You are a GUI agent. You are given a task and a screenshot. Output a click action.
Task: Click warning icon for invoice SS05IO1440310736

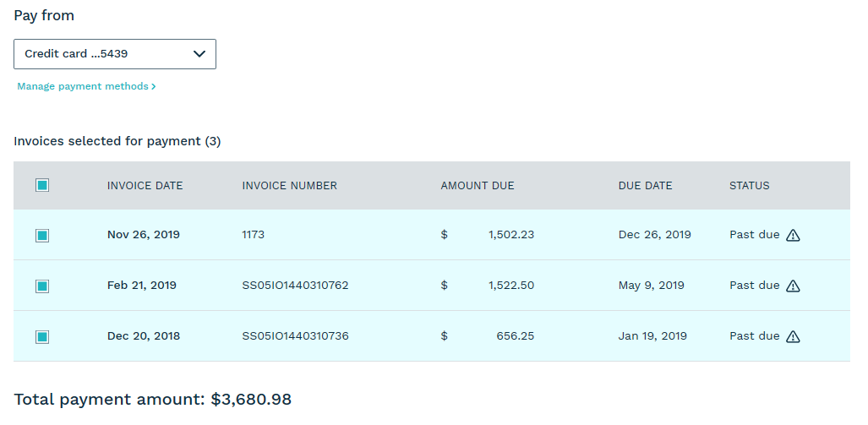(x=793, y=336)
